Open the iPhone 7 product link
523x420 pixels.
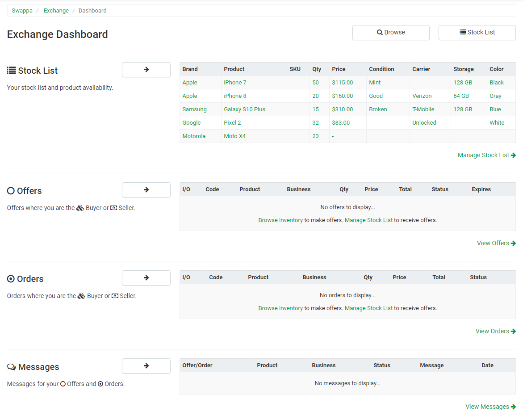[235, 82]
